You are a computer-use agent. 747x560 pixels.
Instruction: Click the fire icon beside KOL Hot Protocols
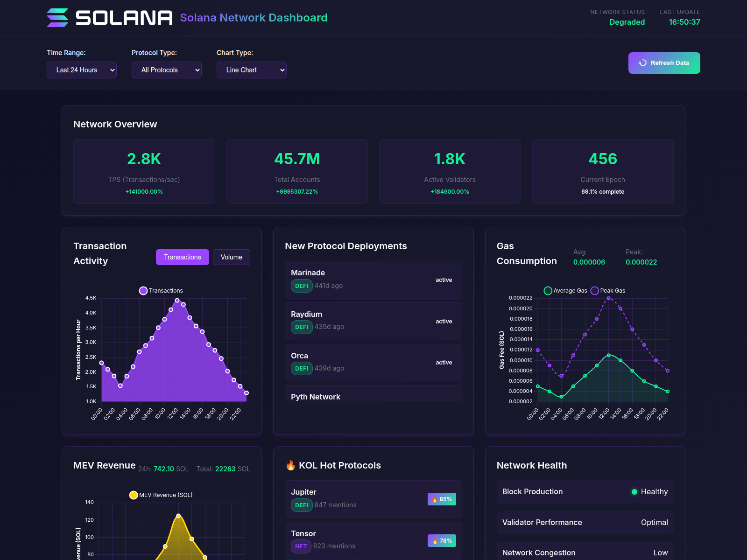click(290, 465)
